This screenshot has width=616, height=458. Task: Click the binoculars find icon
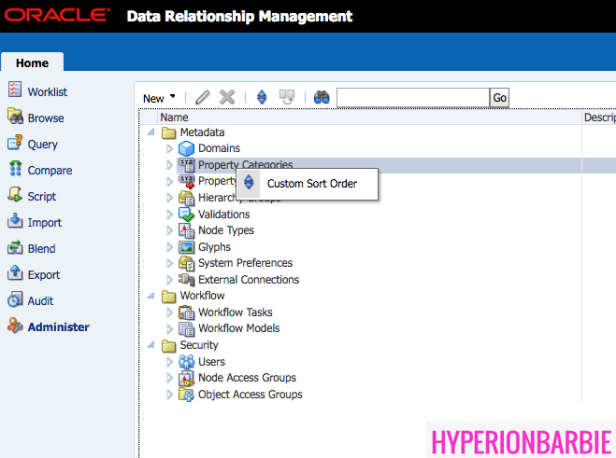click(322, 97)
